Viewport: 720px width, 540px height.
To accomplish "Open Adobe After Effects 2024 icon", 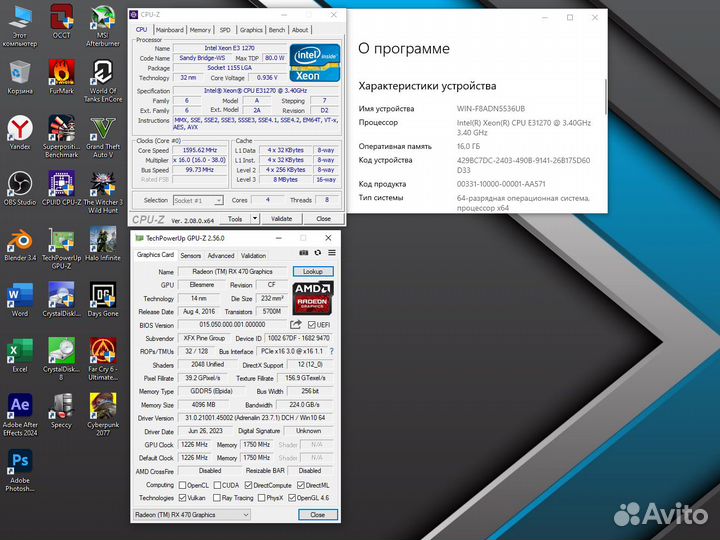I will point(20,415).
